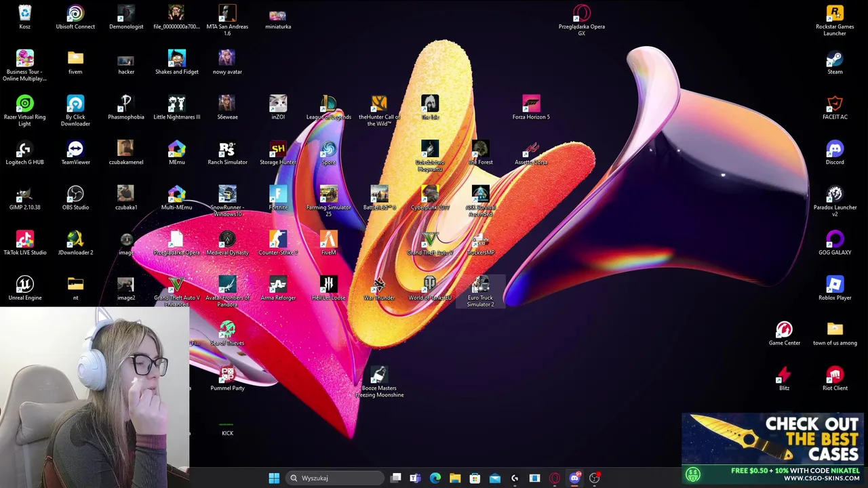Open the town of us among folder
The image size is (868, 488).
pos(835,334)
